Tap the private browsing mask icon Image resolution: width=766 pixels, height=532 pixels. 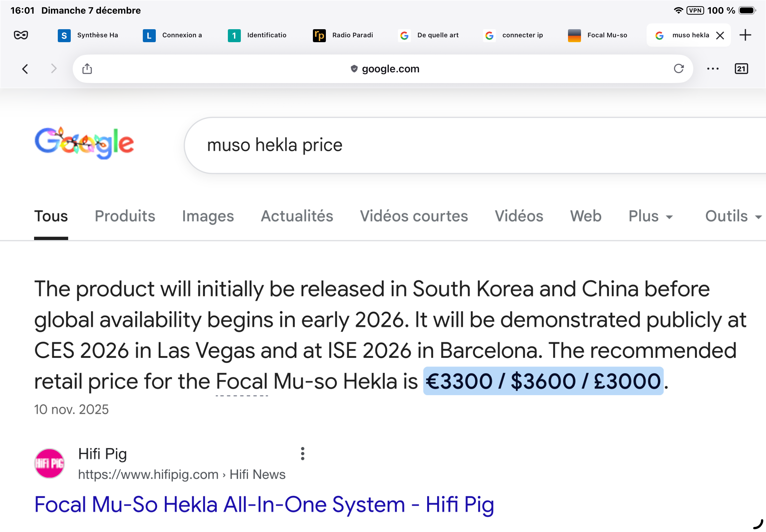click(21, 35)
